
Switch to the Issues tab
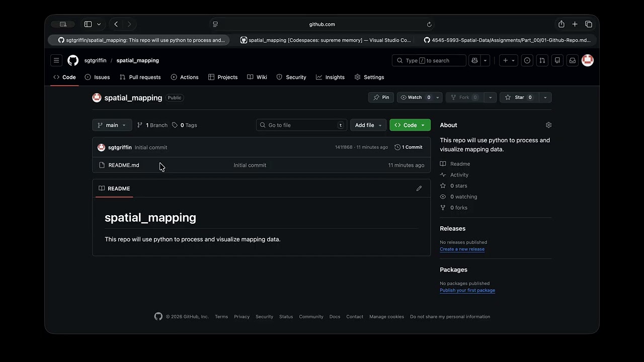97,77
